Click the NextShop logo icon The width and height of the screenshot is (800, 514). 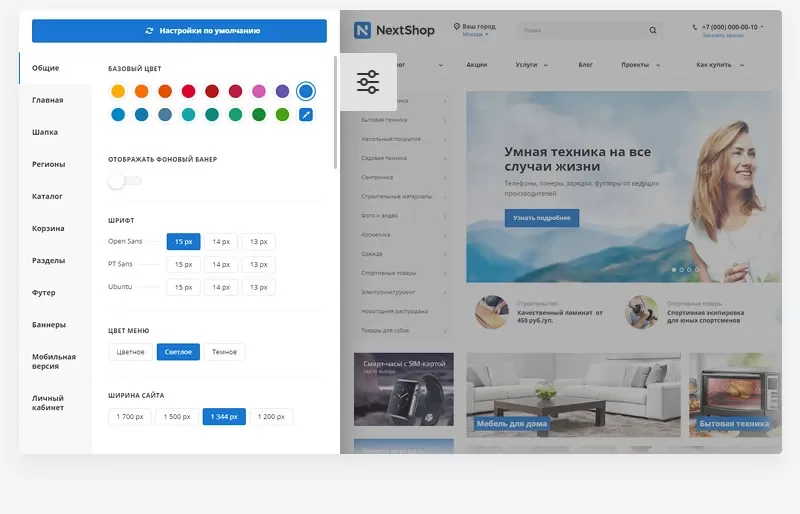click(362, 30)
